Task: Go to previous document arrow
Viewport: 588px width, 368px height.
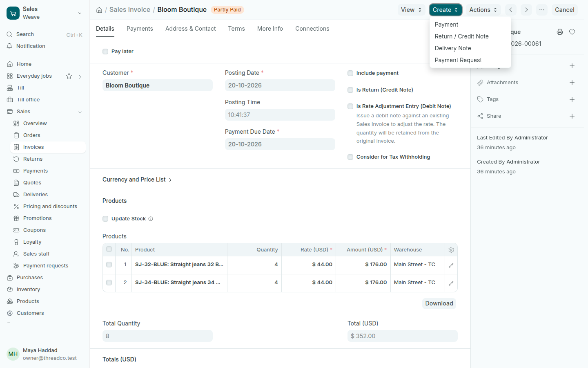Action: point(511,10)
